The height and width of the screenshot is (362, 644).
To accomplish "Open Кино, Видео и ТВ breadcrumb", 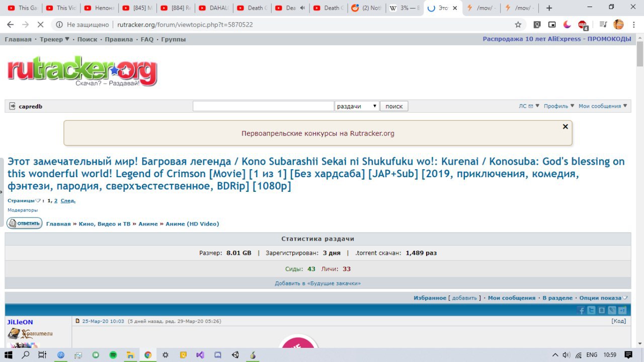I will click(x=105, y=224).
